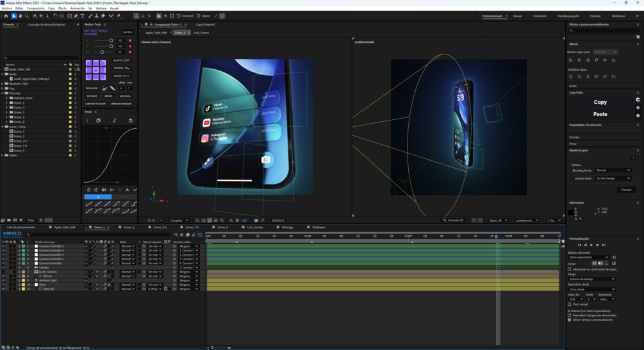
Task: Select the Zoom magnifier tool
Action: (27, 16)
